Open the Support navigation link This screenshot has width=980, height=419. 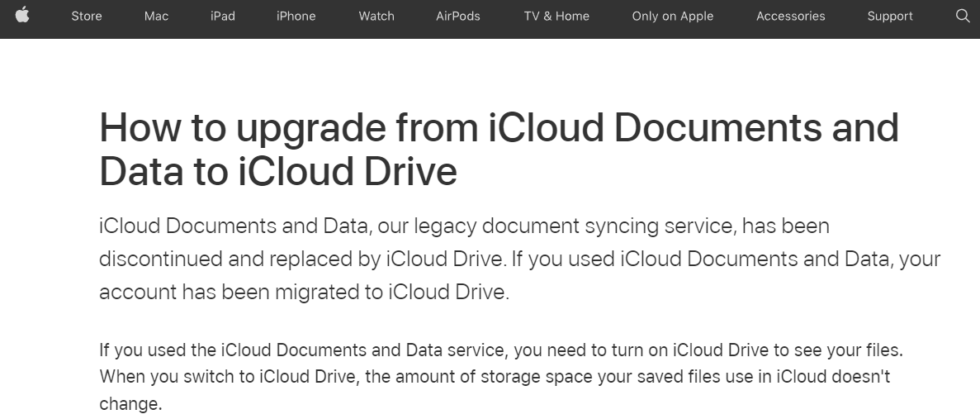tap(890, 17)
